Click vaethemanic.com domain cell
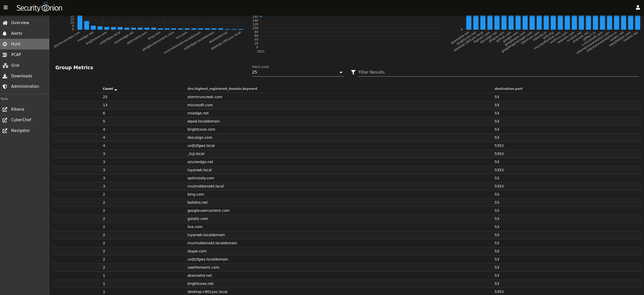The width and height of the screenshot is (644, 295). pyautogui.click(x=203, y=267)
